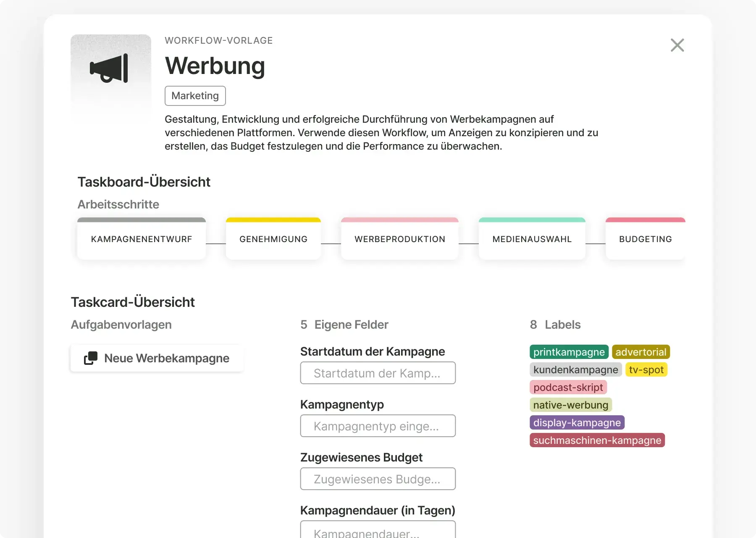
Task: Choose the Werbeproduktion step card
Action: pyautogui.click(x=399, y=239)
